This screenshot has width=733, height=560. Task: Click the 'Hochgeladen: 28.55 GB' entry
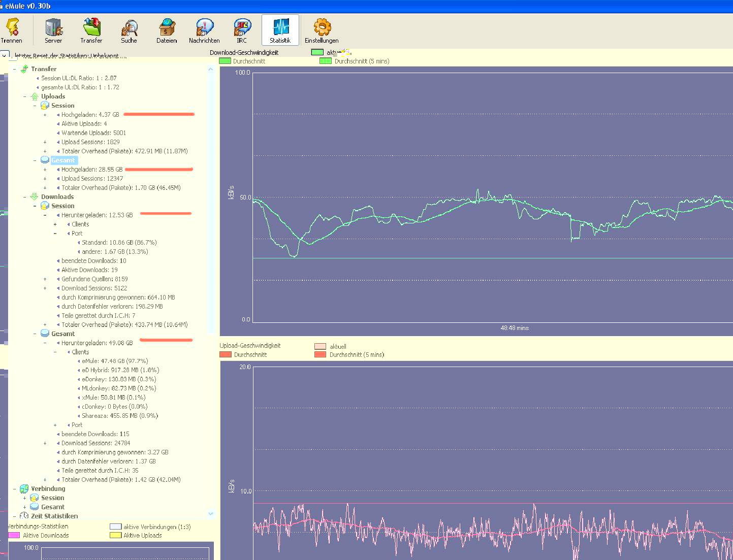pyautogui.click(x=92, y=170)
